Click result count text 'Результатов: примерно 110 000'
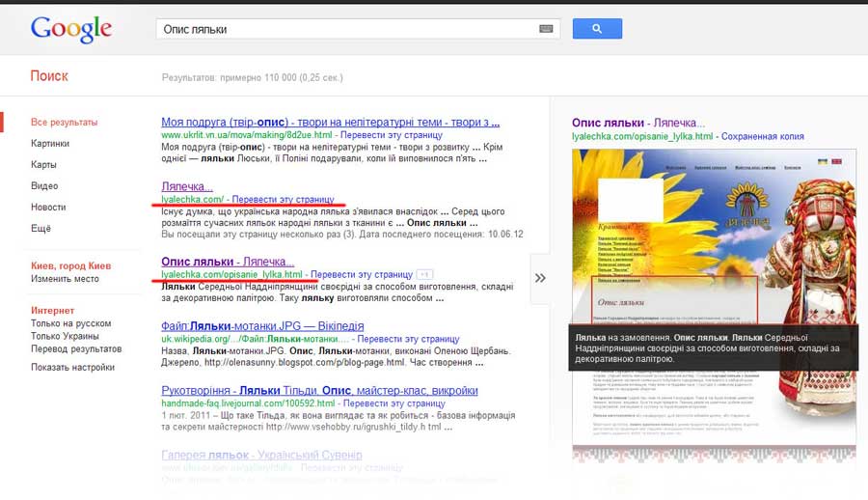The width and height of the screenshot is (868, 500). [x=253, y=77]
